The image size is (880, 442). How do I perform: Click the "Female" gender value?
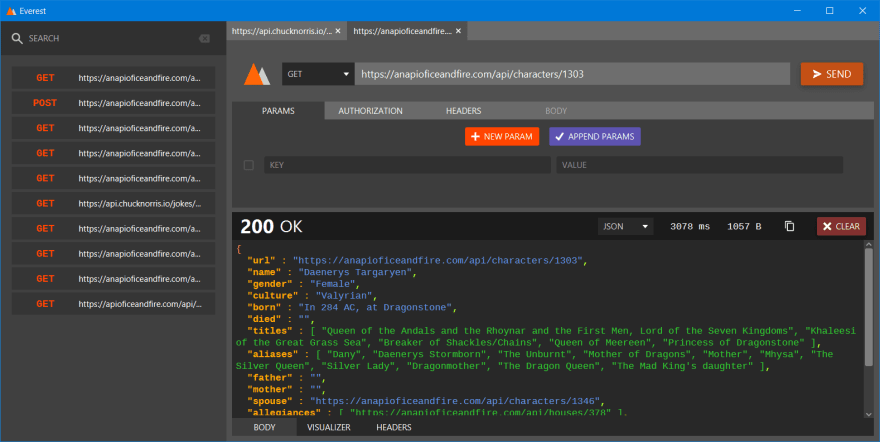pyautogui.click(x=333, y=284)
